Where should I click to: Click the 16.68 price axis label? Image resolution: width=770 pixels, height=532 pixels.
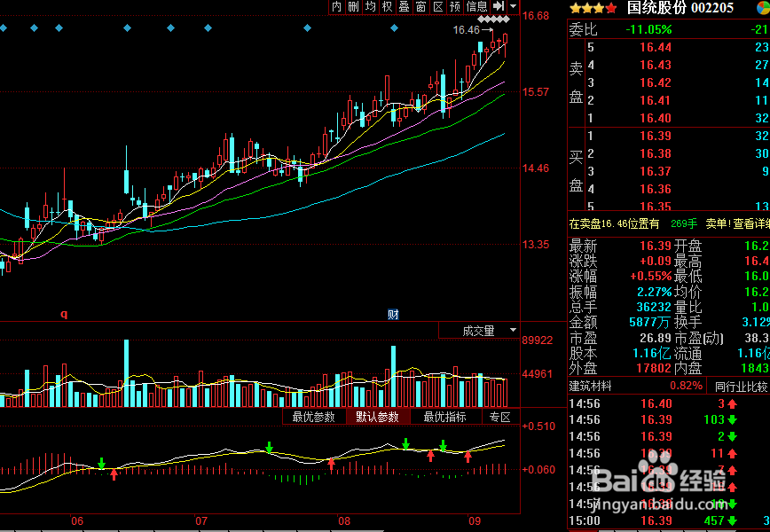(536, 16)
